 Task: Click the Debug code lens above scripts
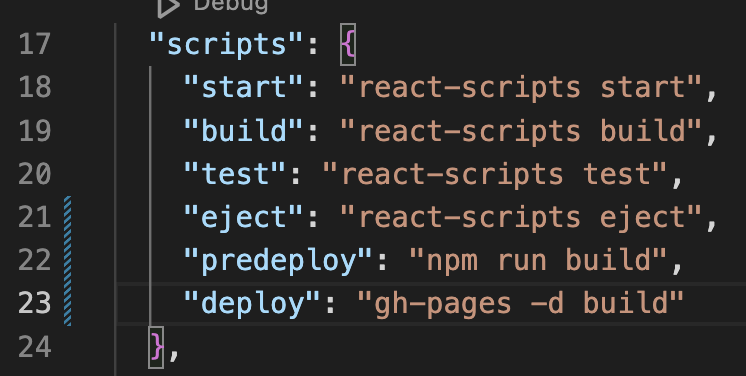[231, 5]
